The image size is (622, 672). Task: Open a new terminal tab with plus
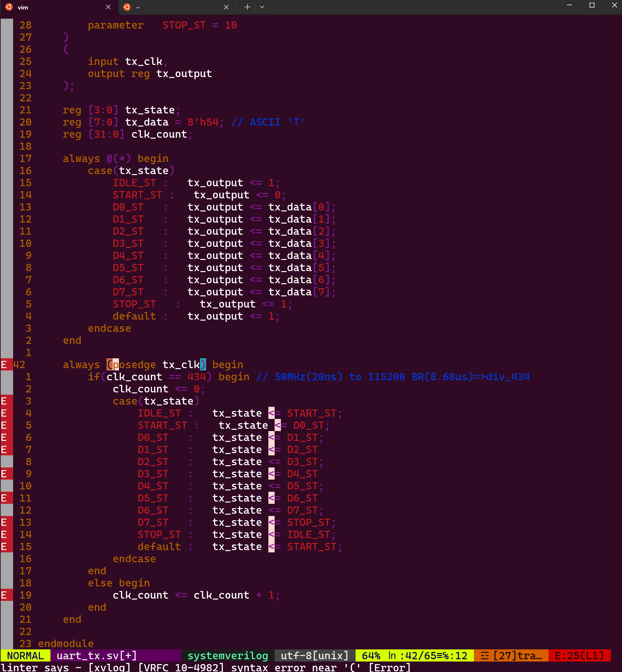click(x=247, y=7)
